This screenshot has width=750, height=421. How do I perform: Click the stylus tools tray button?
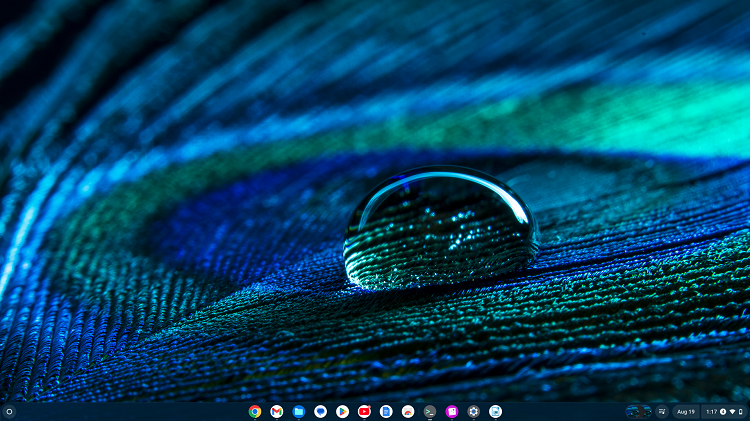pos(661,411)
